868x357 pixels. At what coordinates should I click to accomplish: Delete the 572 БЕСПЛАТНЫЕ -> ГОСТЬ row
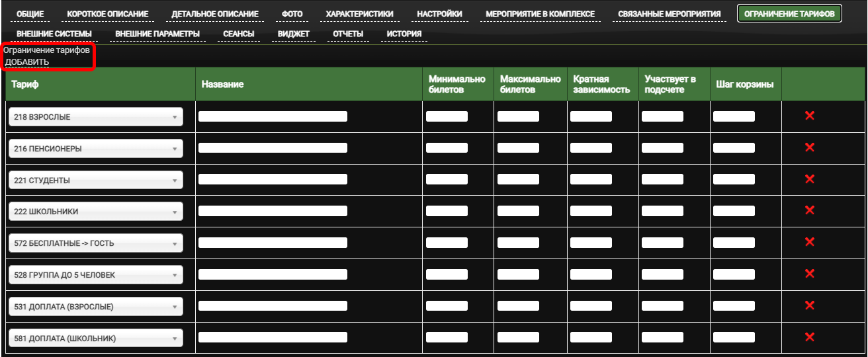coord(808,242)
